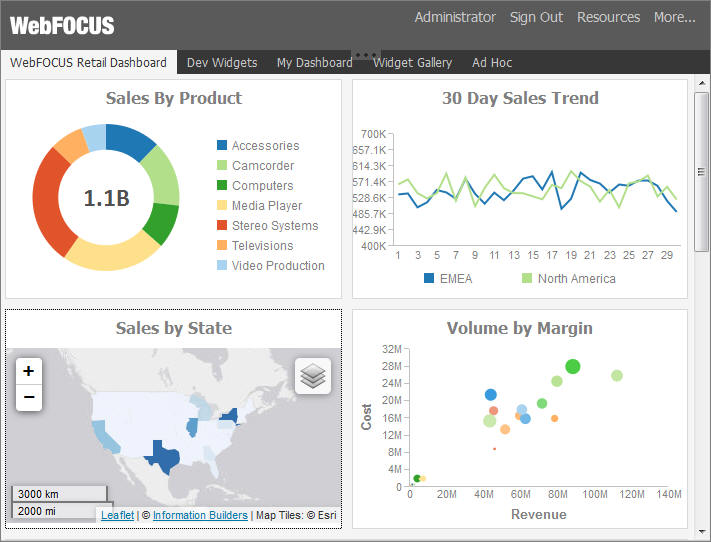Switch to the Dev Widgets tab
711x542 pixels.
(x=222, y=63)
